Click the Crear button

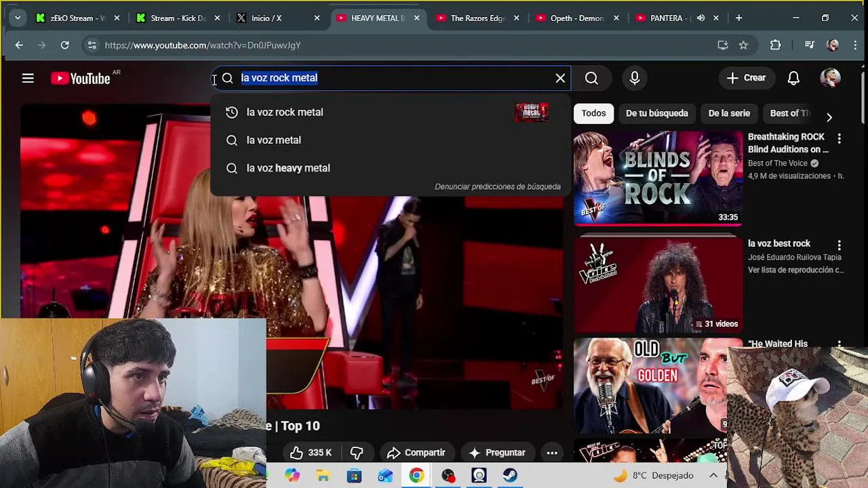(746, 78)
